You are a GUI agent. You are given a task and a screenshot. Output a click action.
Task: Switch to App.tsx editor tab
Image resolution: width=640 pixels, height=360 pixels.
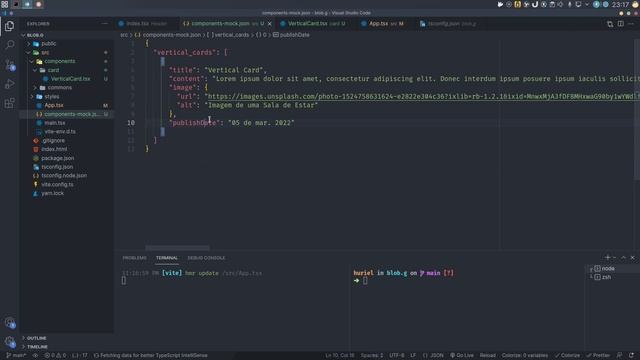383,24
